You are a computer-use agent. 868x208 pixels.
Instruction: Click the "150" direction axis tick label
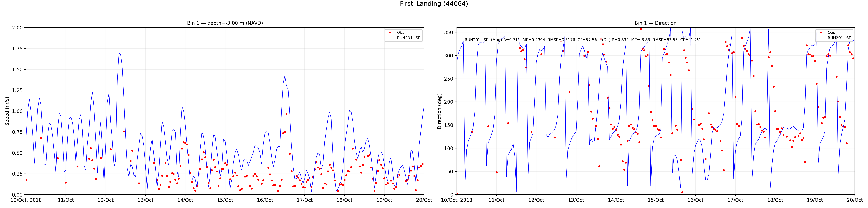449,125
